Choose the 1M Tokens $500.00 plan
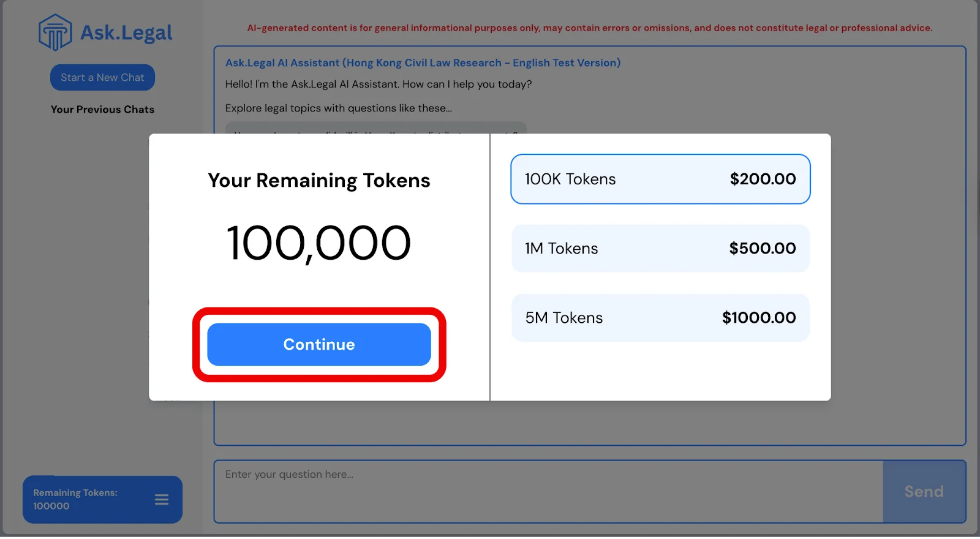This screenshot has width=980, height=539. (660, 248)
